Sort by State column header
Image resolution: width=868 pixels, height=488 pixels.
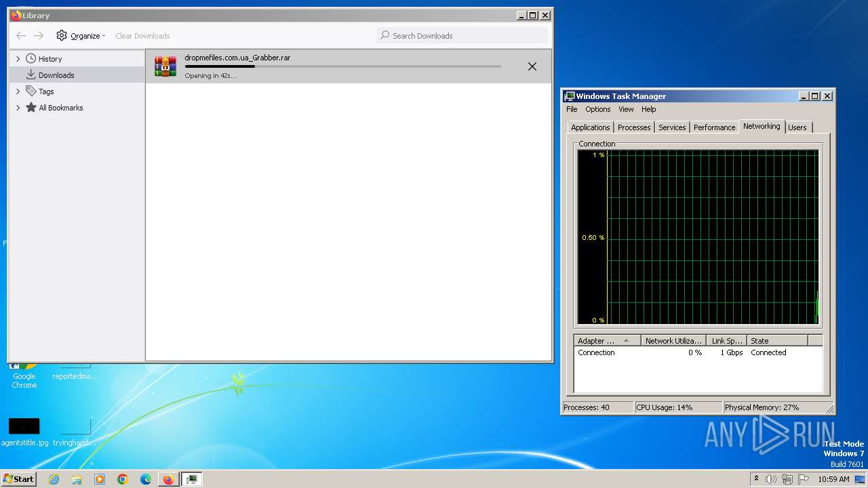coord(777,341)
